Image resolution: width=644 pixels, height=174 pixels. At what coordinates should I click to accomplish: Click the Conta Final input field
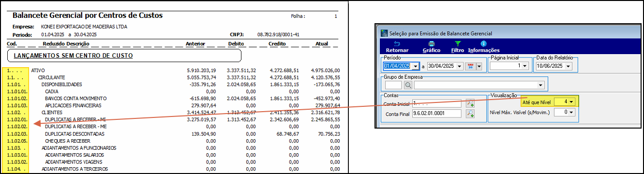[x=437, y=114]
